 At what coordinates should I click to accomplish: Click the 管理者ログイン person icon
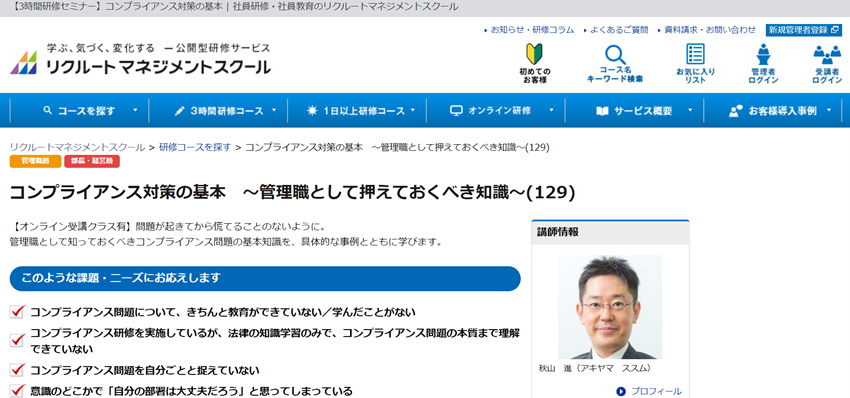(763, 55)
